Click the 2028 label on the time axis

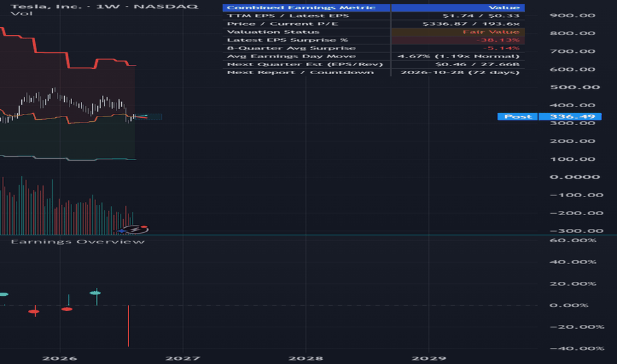(x=306, y=358)
